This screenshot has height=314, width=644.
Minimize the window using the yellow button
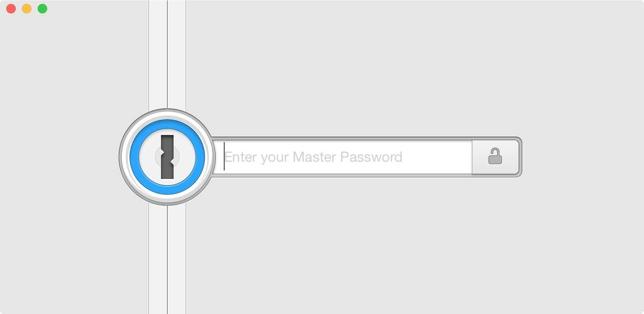(26, 9)
